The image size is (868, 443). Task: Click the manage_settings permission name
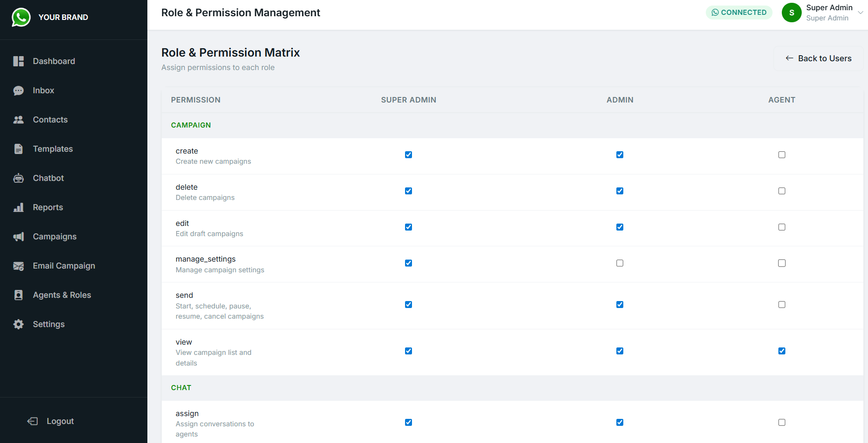(206, 259)
